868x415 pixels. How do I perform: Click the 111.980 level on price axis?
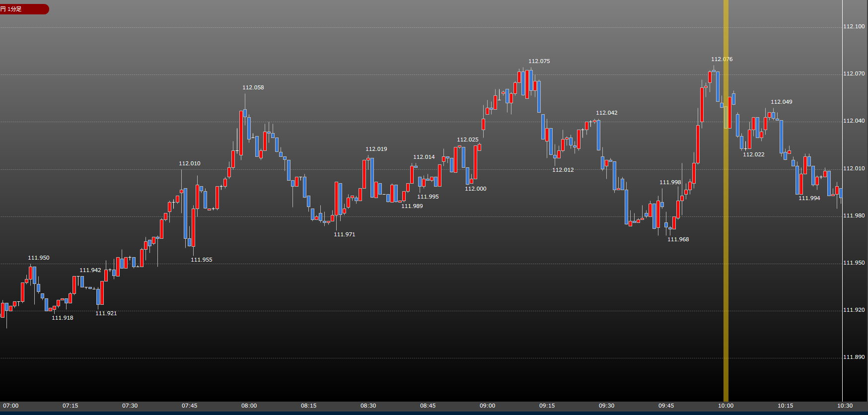tap(854, 215)
